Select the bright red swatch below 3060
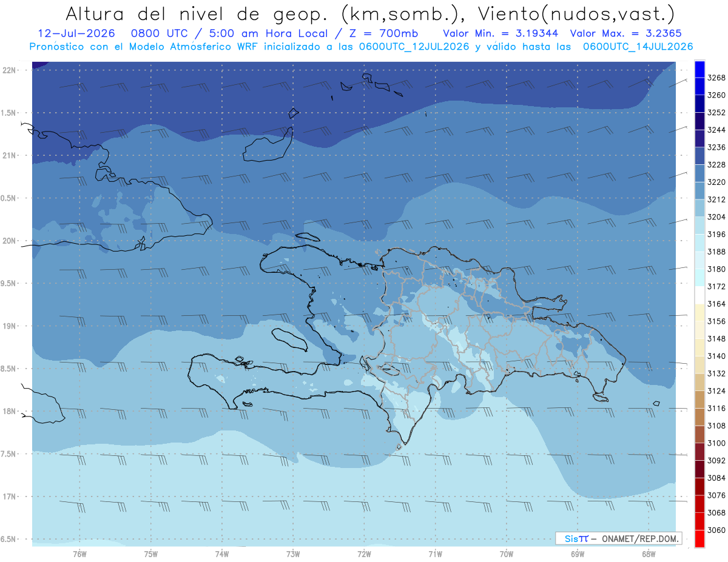The width and height of the screenshot is (728, 562). click(699, 538)
